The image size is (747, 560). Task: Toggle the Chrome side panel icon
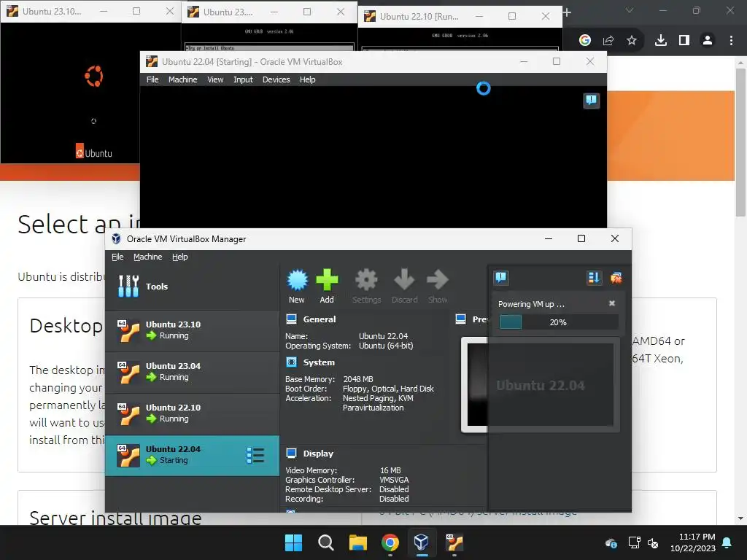click(684, 41)
